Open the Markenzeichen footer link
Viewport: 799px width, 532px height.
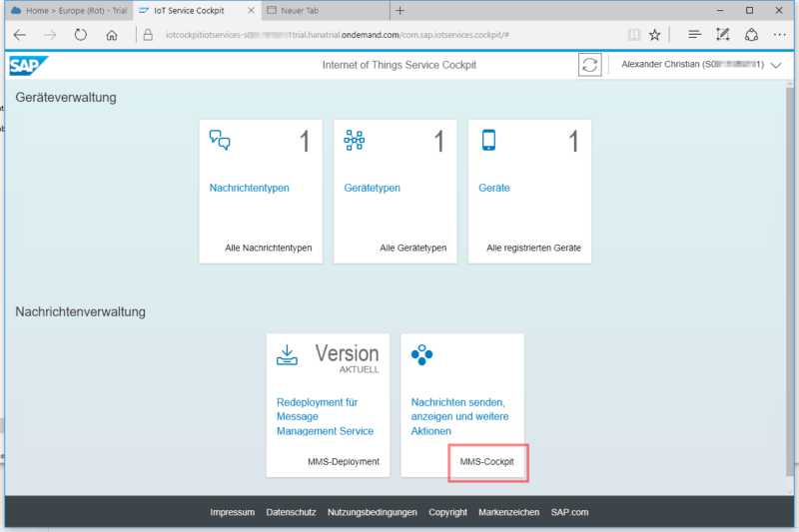(x=508, y=512)
